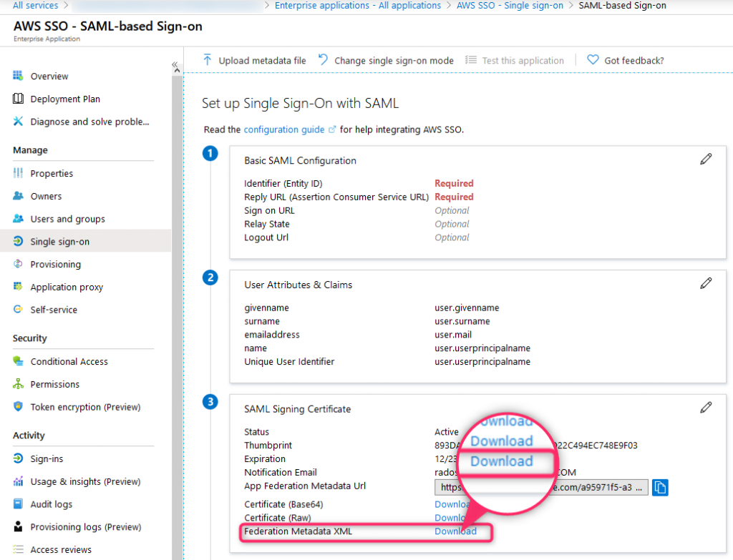
Task: Click the Self-service icon
Action: point(18,309)
